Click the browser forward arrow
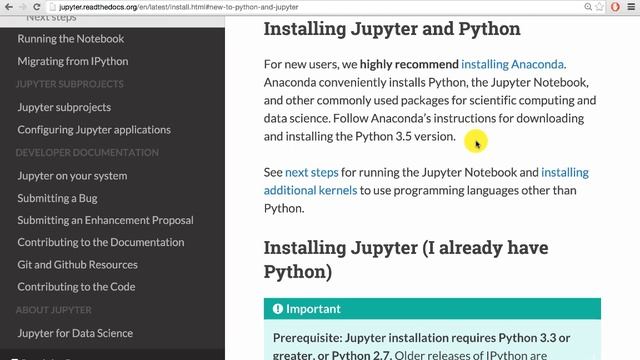This screenshot has width=640, height=360. point(23,7)
